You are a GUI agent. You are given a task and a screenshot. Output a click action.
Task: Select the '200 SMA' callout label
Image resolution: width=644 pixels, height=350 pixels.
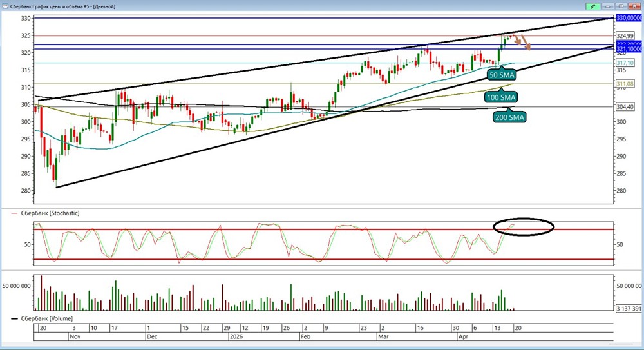pyautogui.click(x=509, y=117)
